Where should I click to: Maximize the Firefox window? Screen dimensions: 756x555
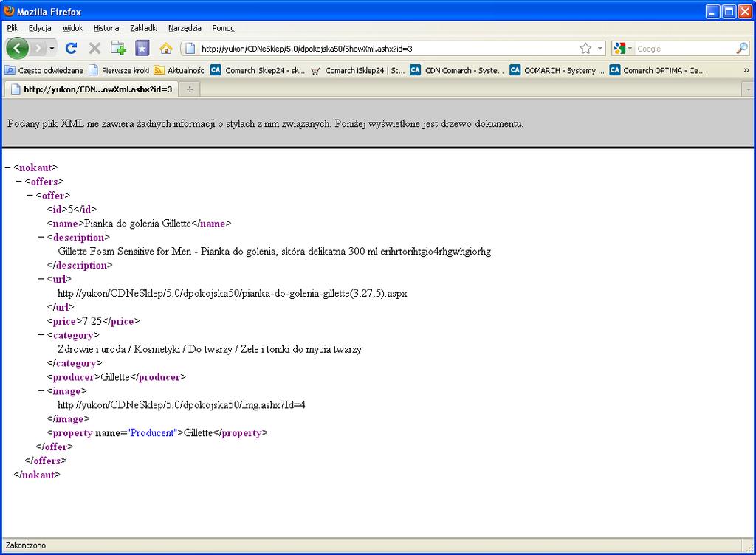729,11
